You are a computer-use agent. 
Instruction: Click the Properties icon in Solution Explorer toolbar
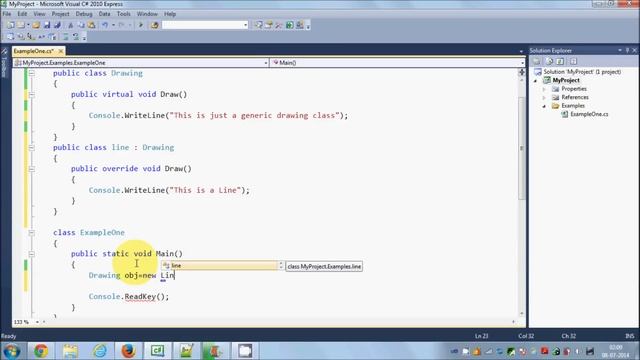pyautogui.click(x=537, y=61)
